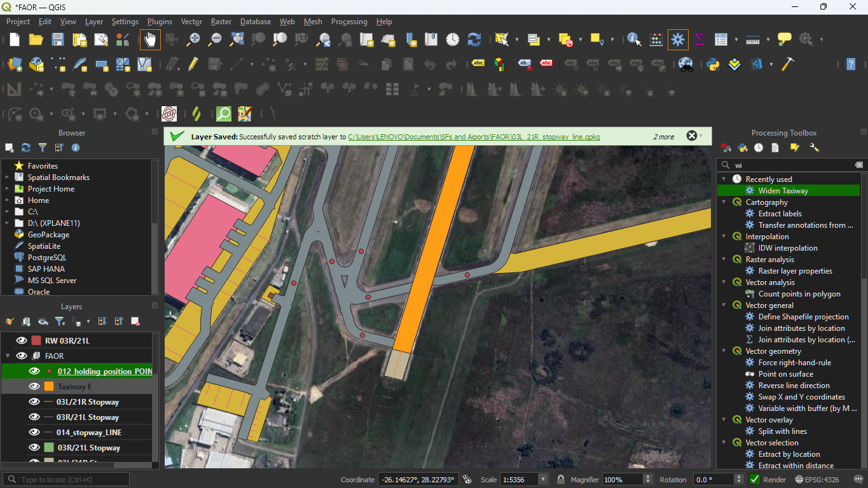Viewport: 868px width, 488px height.
Task: Open the Field Calculator abacus icon
Action: click(x=656, y=39)
